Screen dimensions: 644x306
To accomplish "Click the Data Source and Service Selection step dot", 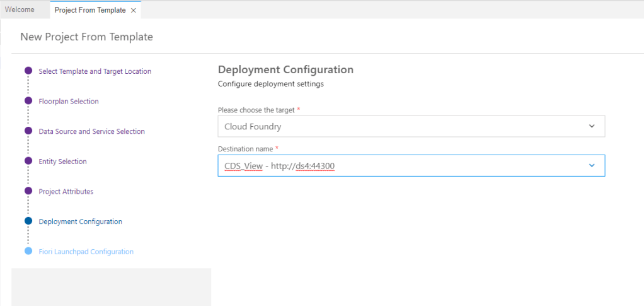I will pos(28,131).
